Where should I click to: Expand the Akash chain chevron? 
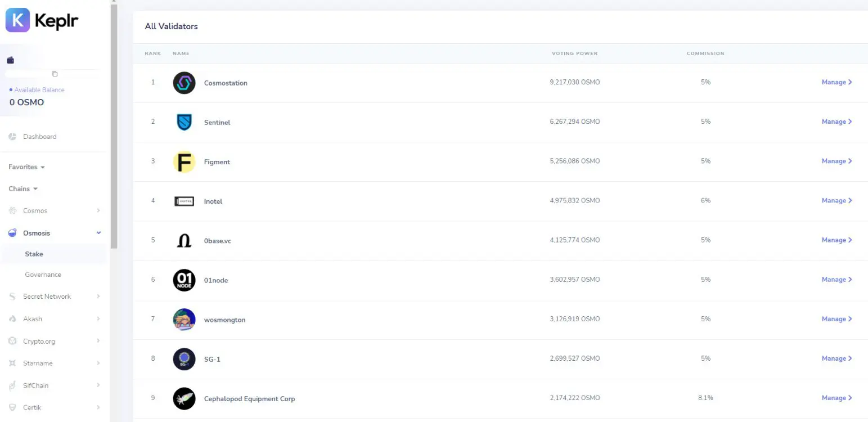(x=98, y=319)
